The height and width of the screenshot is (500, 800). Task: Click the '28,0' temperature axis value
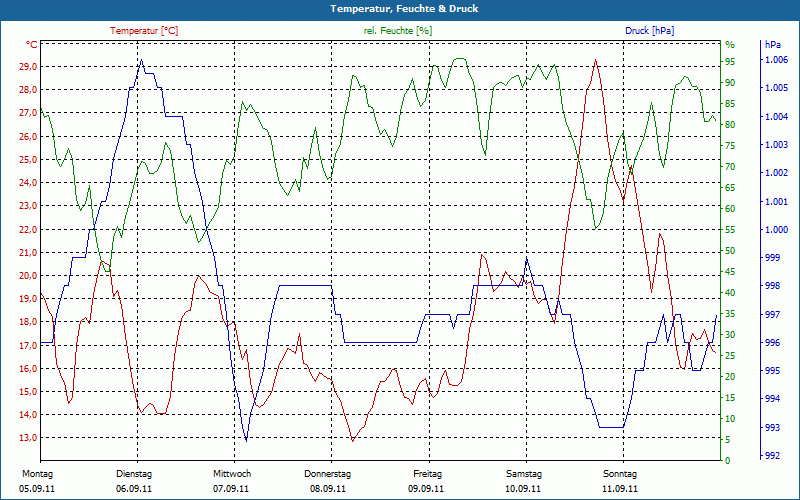click(x=28, y=90)
